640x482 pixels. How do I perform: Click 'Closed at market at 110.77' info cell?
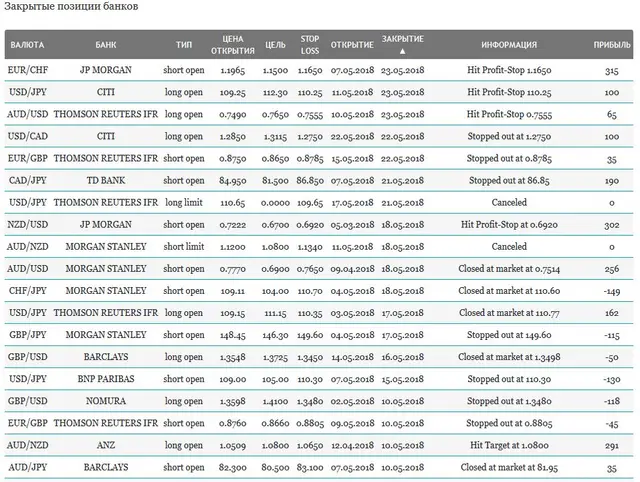[x=509, y=313]
